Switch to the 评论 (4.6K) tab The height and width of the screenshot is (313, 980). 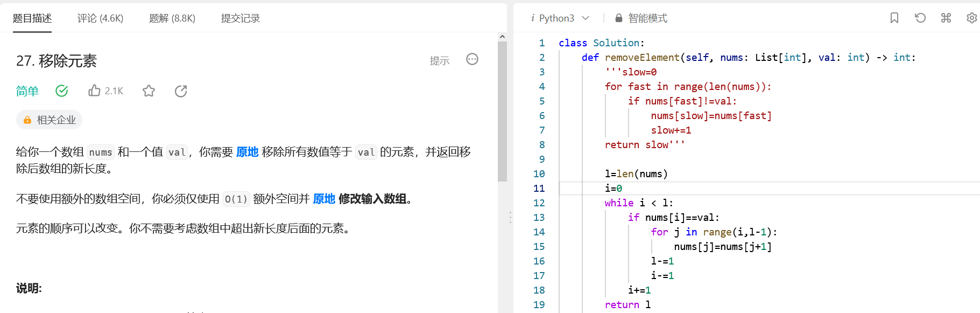pos(100,18)
